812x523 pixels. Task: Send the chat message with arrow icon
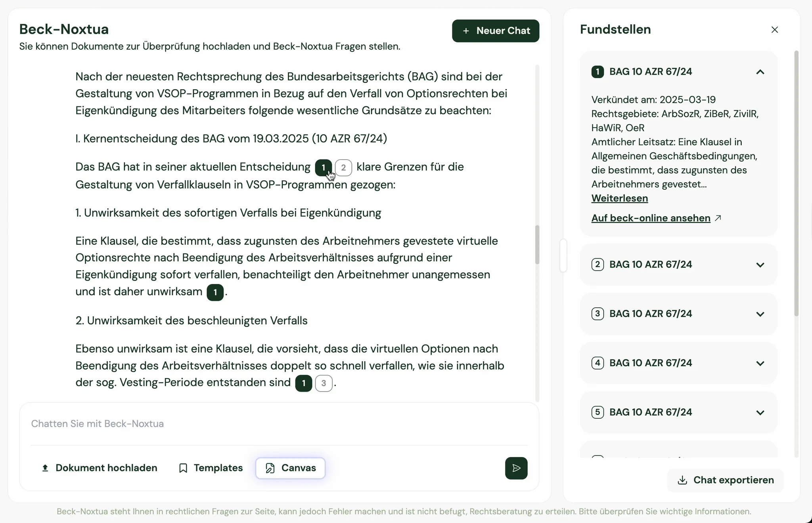[x=516, y=468]
